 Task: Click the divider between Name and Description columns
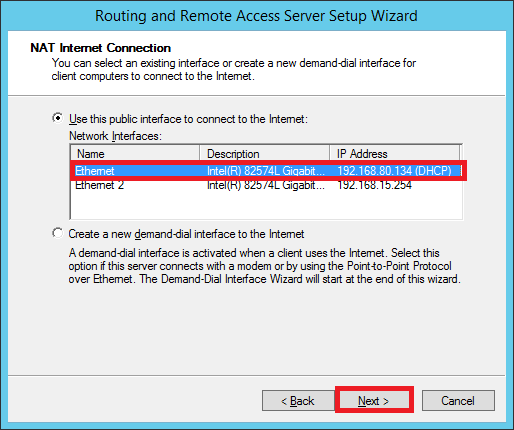click(x=199, y=154)
